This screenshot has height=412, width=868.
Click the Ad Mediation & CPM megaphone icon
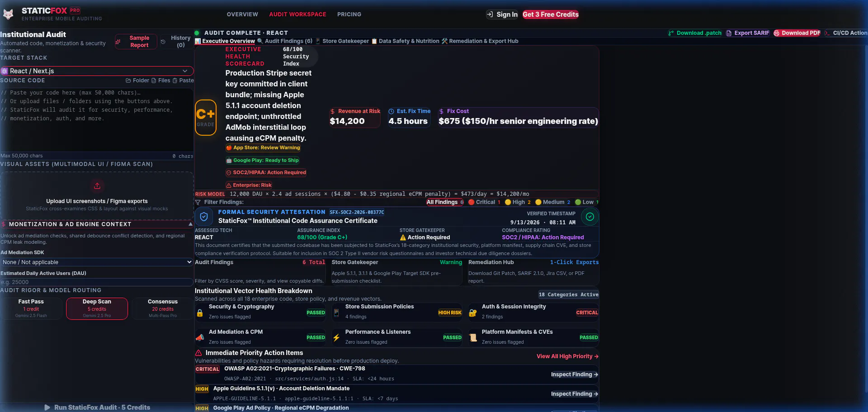(200, 338)
